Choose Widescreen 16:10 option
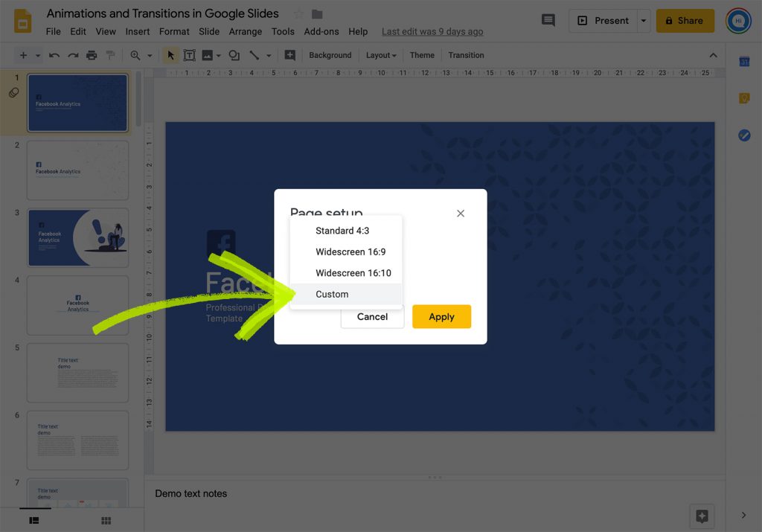 coord(346,273)
